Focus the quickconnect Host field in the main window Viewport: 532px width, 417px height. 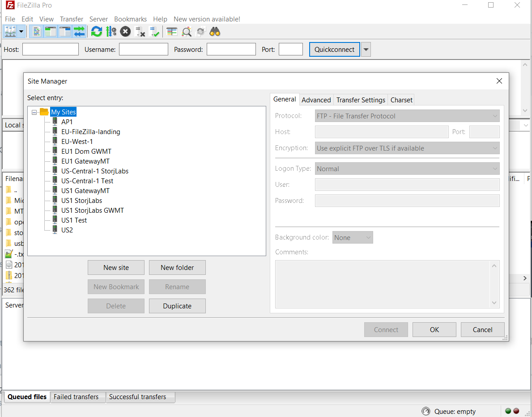pos(51,49)
